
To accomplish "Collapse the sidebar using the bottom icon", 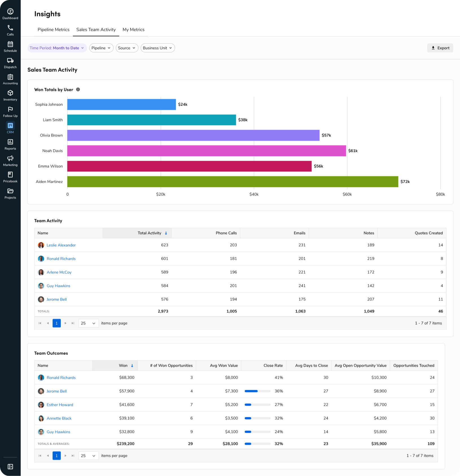I will point(10,466).
